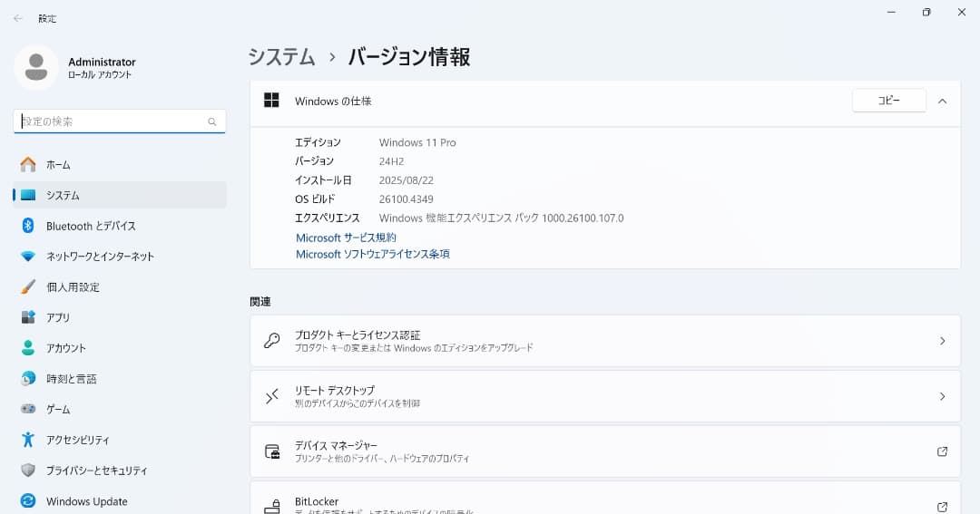Viewport: 980px width, 514px height.
Task: Open 時刻と言語 settings
Action: tap(120, 378)
